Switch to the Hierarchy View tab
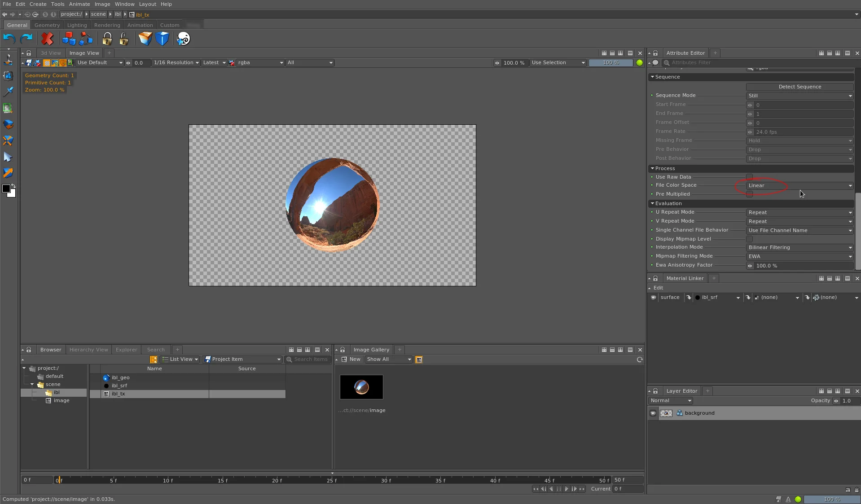This screenshot has width=861, height=504. (x=88, y=350)
